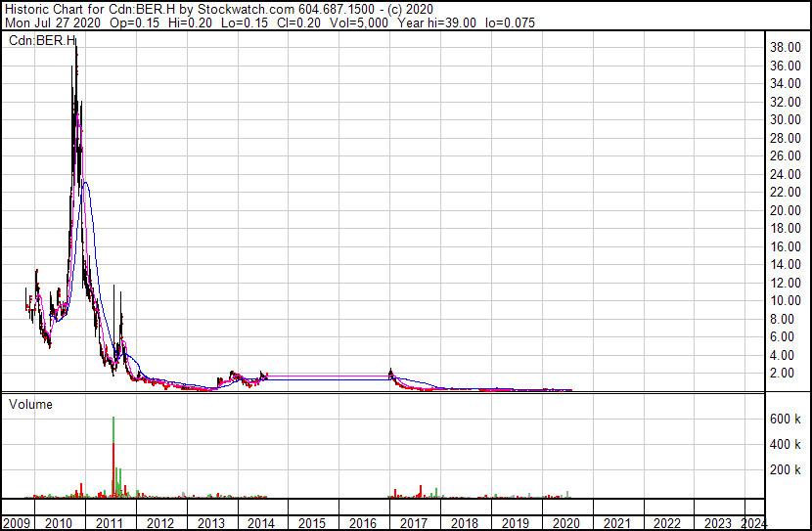Select the 2018 year label
812x531 pixels.
465,523
